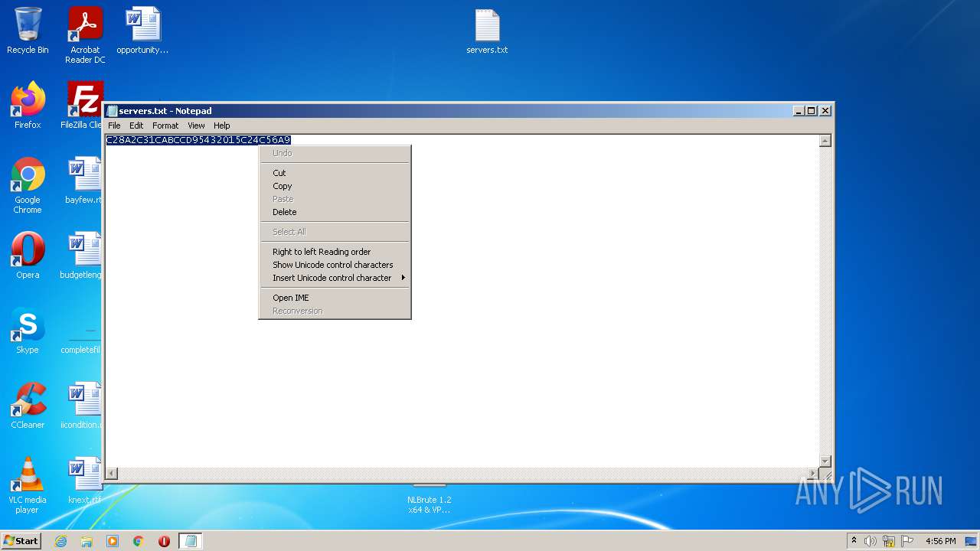The height and width of the screenshot is (551, 980).
Task: Click vertical scrollbar up arrow in Notepad
Action: (x=825, y=141)
